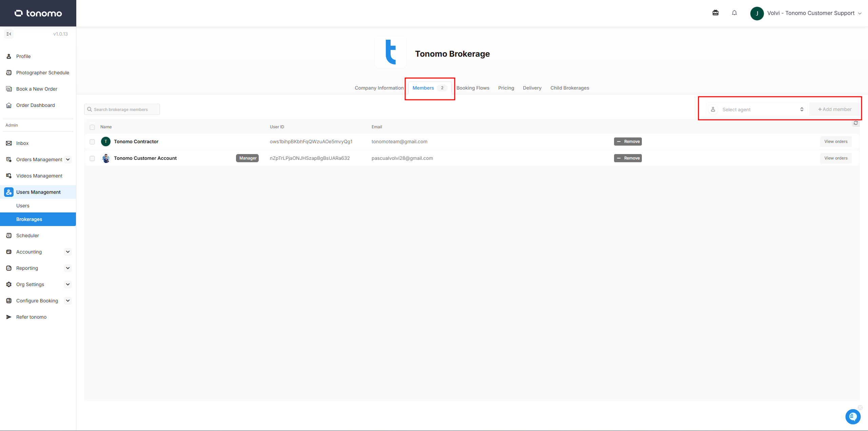Click the Photographer Schedule calendar icon

pyautogui.click(x=9, y=73)
